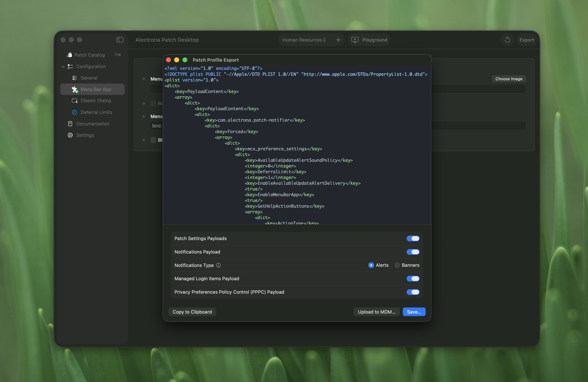Viewport: 588px width, 382px height.
Task: Click the Settings gear icon
Action: (x=70, y=135)
